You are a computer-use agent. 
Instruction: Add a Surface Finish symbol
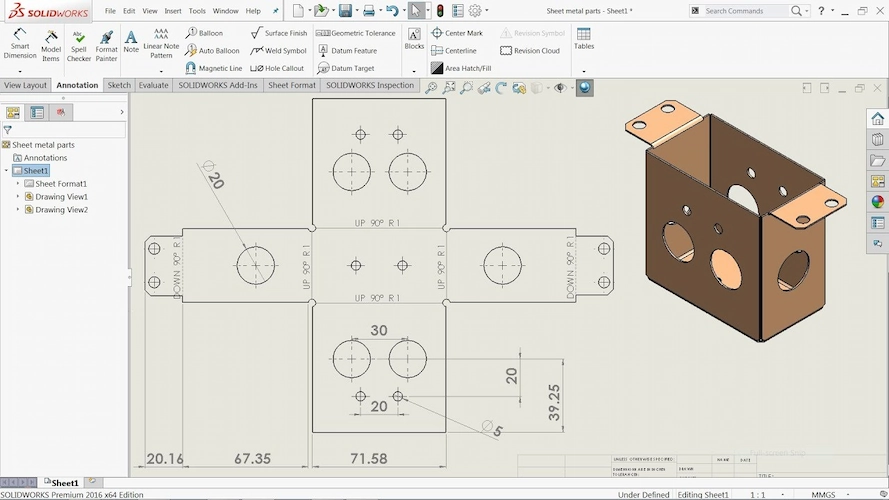279,33
